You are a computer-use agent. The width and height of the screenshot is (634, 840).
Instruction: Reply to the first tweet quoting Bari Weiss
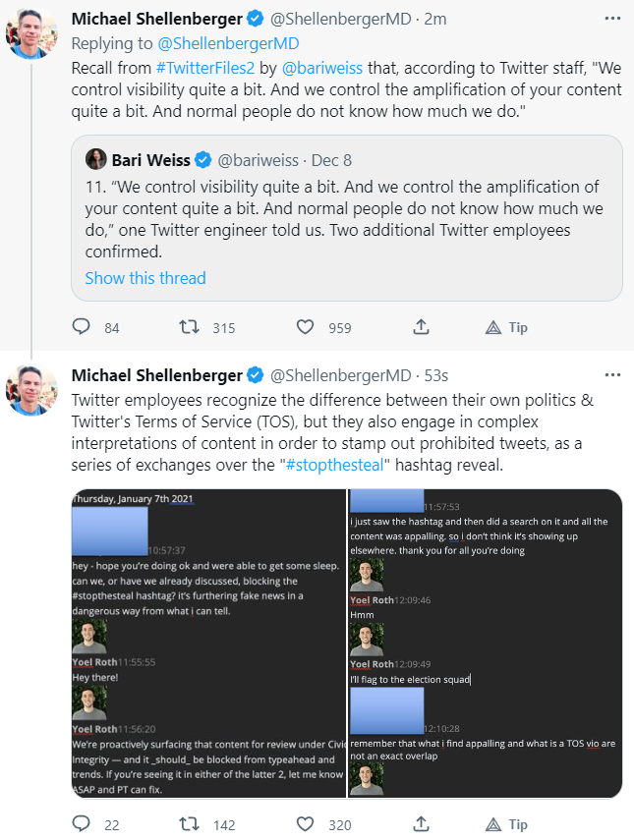(x=82, y=327)
